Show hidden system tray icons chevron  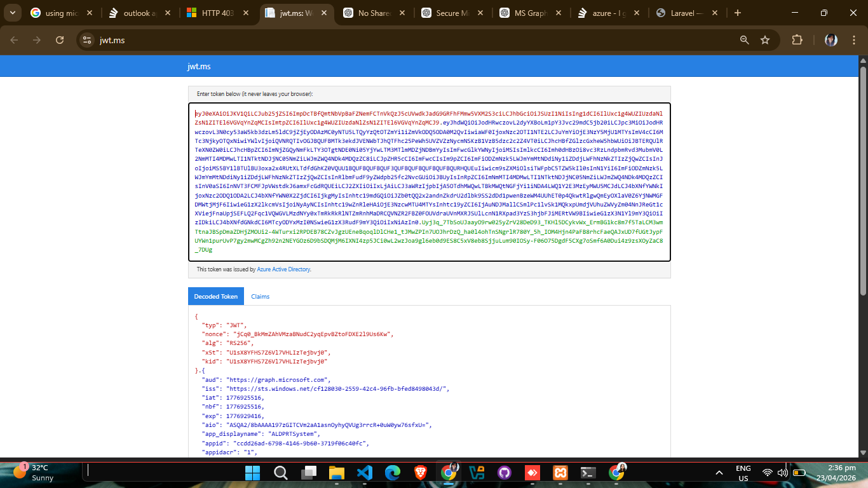[719, 473]
